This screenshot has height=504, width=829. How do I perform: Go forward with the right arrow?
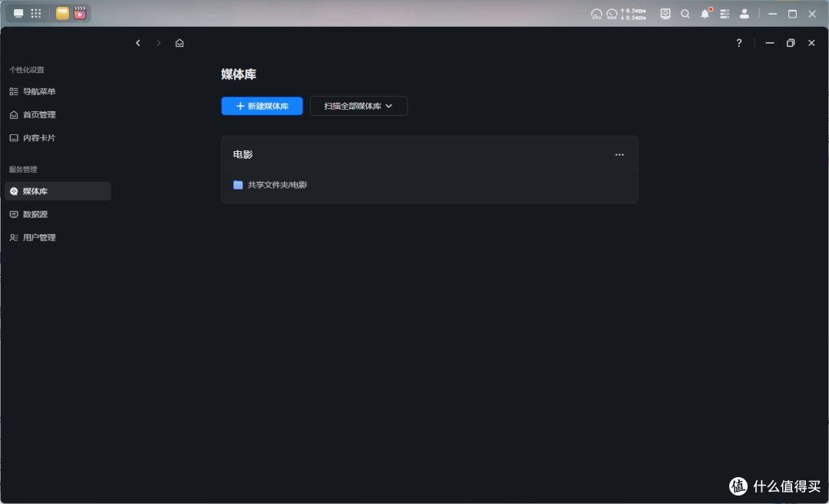click(158, 43)
